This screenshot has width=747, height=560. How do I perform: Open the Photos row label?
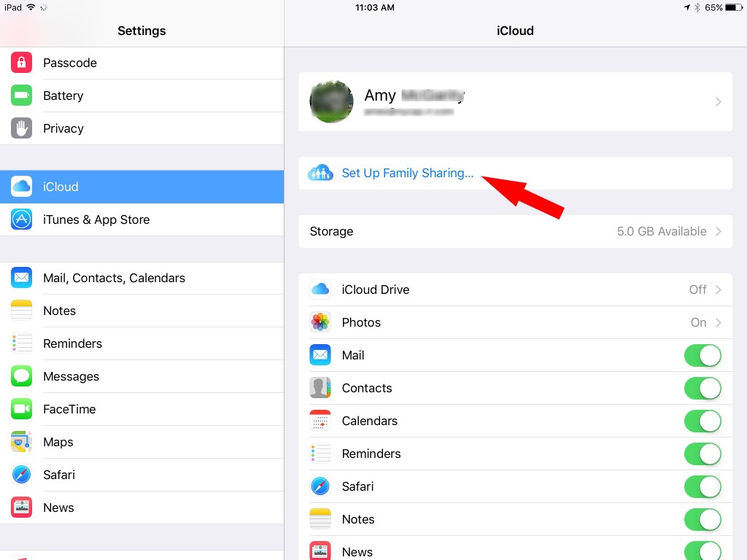pyautogui.click(x=361, y=322)
